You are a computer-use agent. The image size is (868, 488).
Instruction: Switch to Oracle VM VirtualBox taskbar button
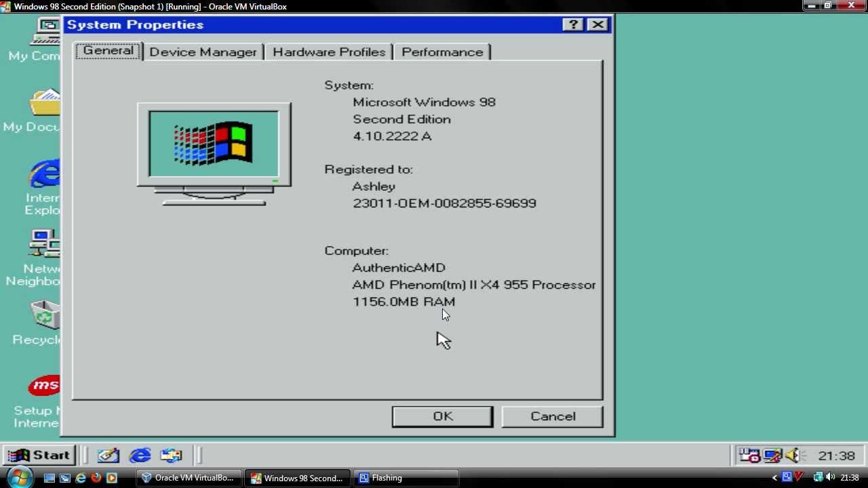189,478
